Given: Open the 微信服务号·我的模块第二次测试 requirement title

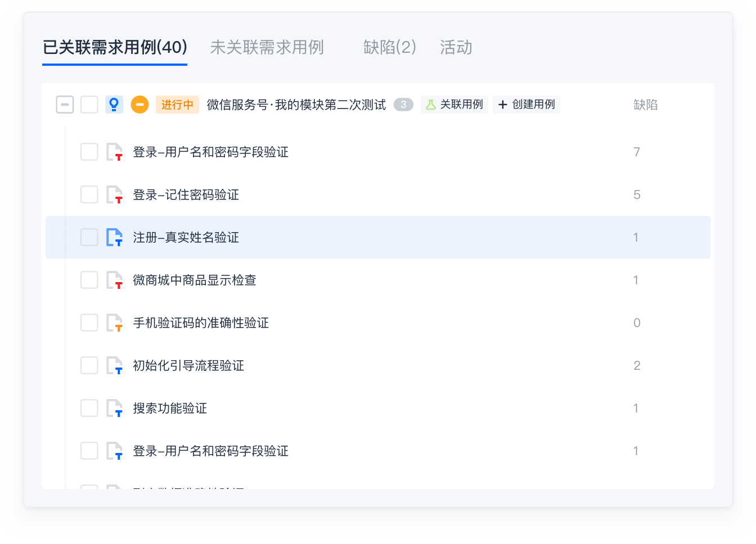Looking at the screenshot, I should (296, 105).
